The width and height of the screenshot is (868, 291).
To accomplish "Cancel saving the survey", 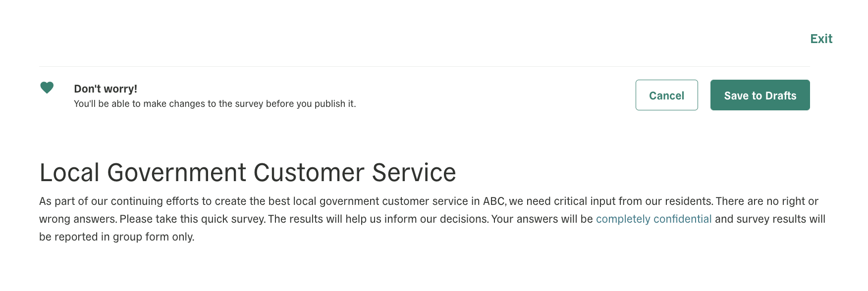I will click(666, 95).
